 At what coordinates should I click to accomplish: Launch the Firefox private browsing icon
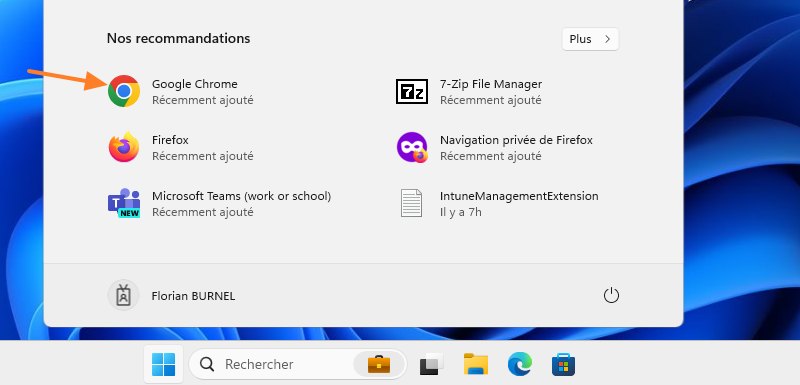412,147
